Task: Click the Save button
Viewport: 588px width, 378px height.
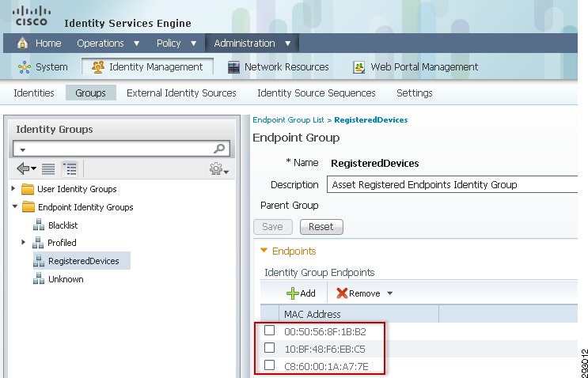Action: (x=272, y=227)
